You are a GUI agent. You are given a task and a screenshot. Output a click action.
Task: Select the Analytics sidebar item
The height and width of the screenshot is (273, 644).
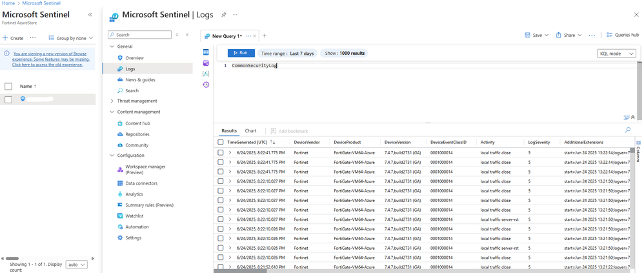click(134, 194)
